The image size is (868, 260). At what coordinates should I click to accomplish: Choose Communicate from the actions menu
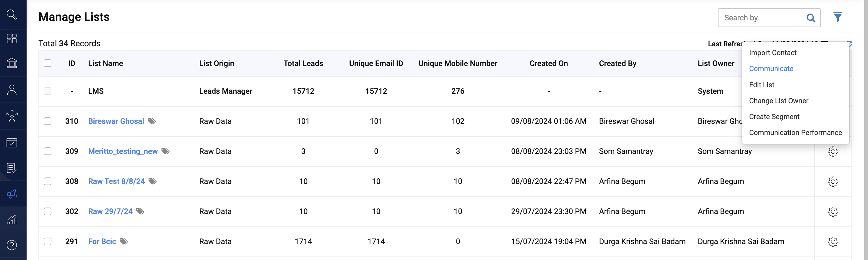pos(771,69)
